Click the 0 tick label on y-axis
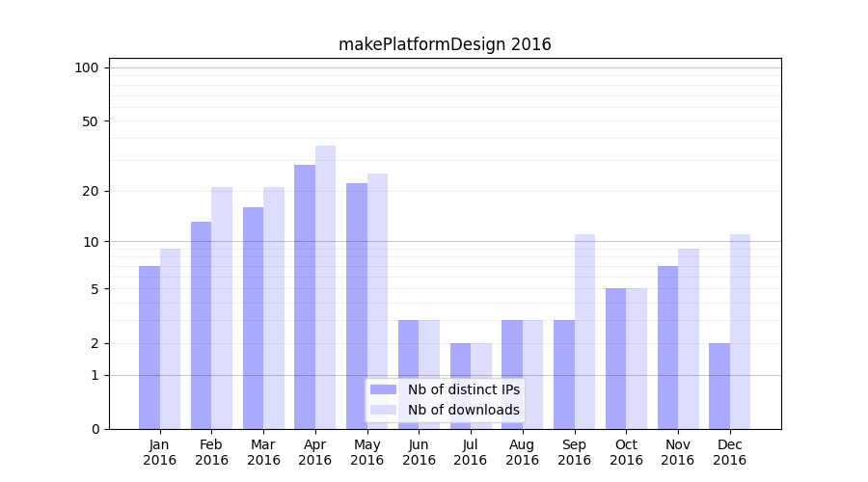 (x=95, y=429)
